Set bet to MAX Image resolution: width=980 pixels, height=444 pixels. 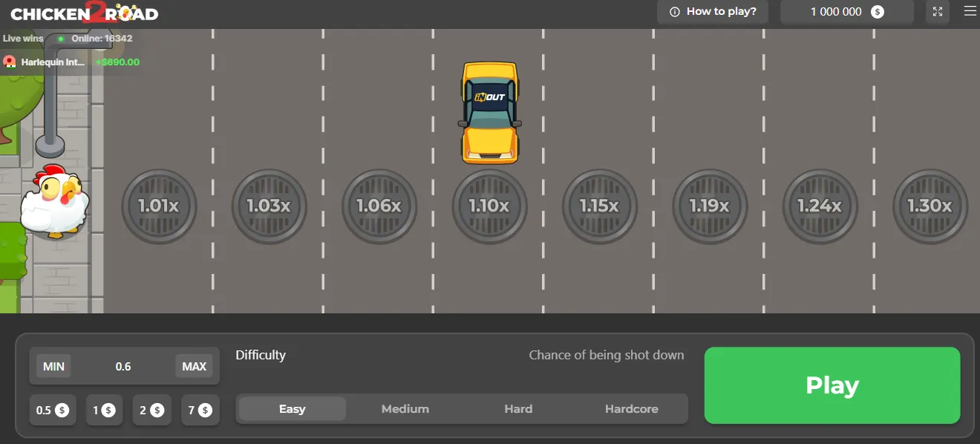click(x=194, y=366)
